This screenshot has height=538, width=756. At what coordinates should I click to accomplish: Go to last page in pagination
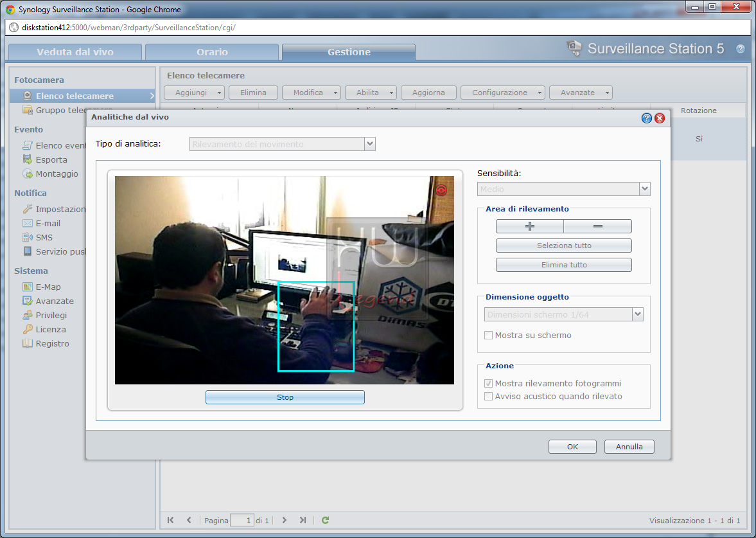point(303,520)
